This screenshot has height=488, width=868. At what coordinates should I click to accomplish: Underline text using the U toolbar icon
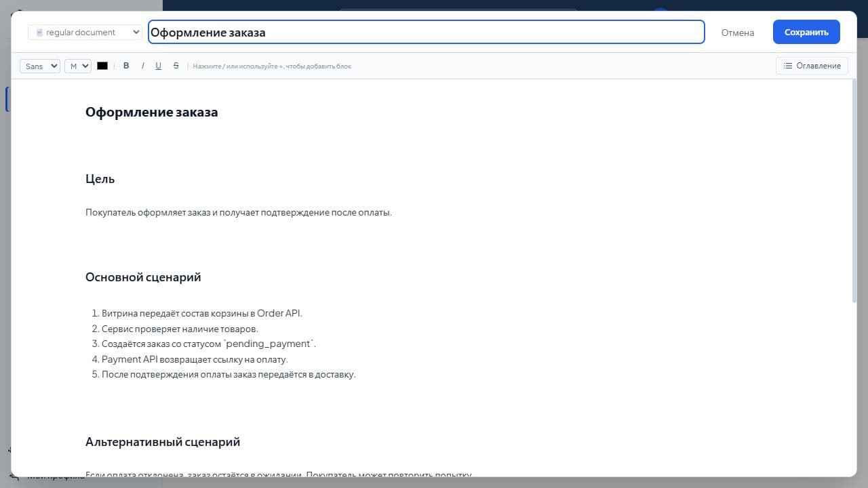pos(159,66)
